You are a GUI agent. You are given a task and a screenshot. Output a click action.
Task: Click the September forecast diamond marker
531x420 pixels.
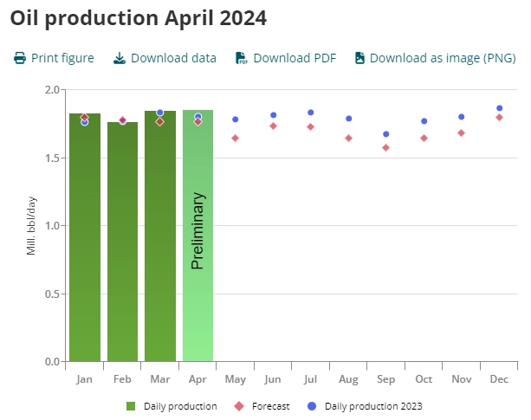click(x=385, y=147)
